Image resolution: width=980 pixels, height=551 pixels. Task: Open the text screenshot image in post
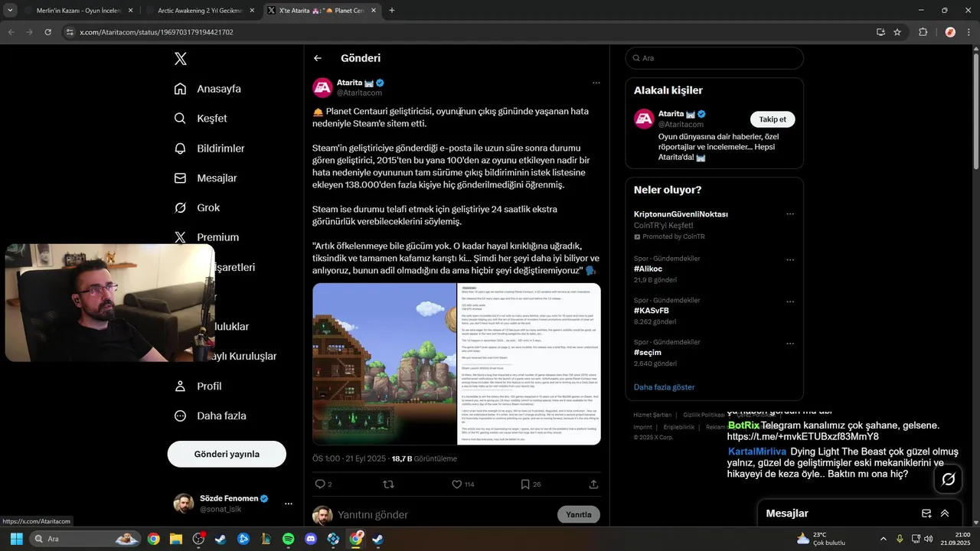point(528,364)
